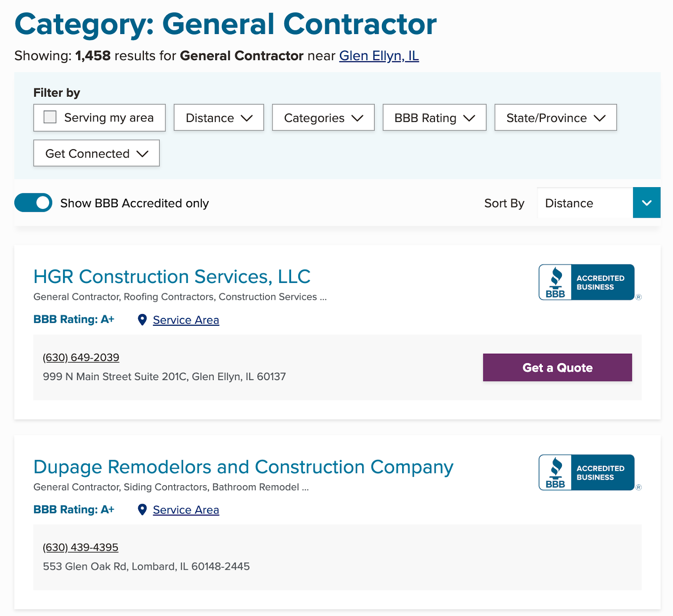Click the Get a Quote button
Screen dimensions: 673x616
(x=557, y=367)
